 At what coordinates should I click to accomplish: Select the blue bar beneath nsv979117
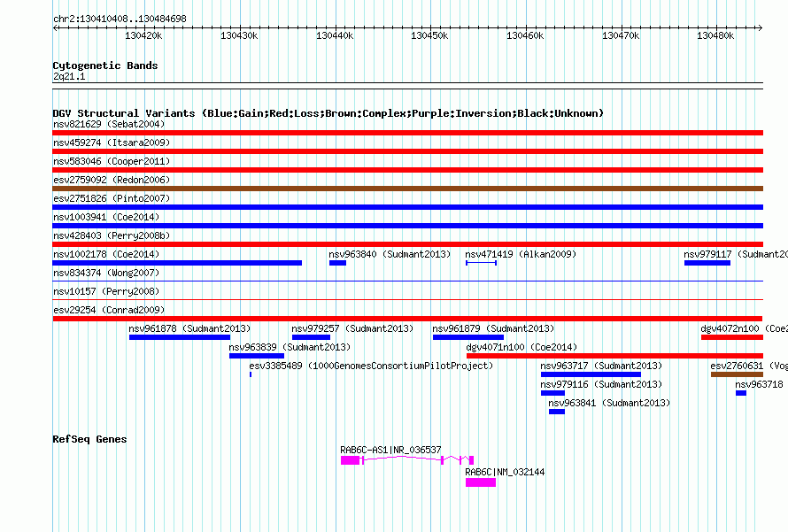coord(707,263)
